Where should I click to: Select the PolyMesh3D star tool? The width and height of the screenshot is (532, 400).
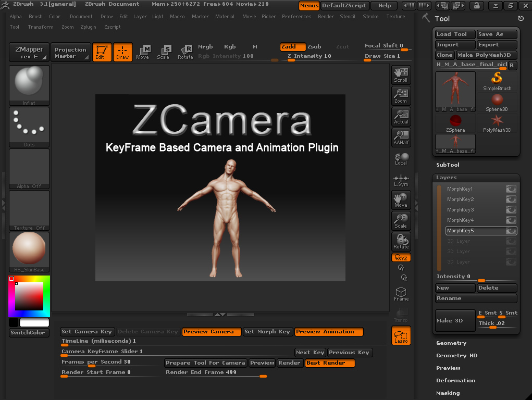497,123
